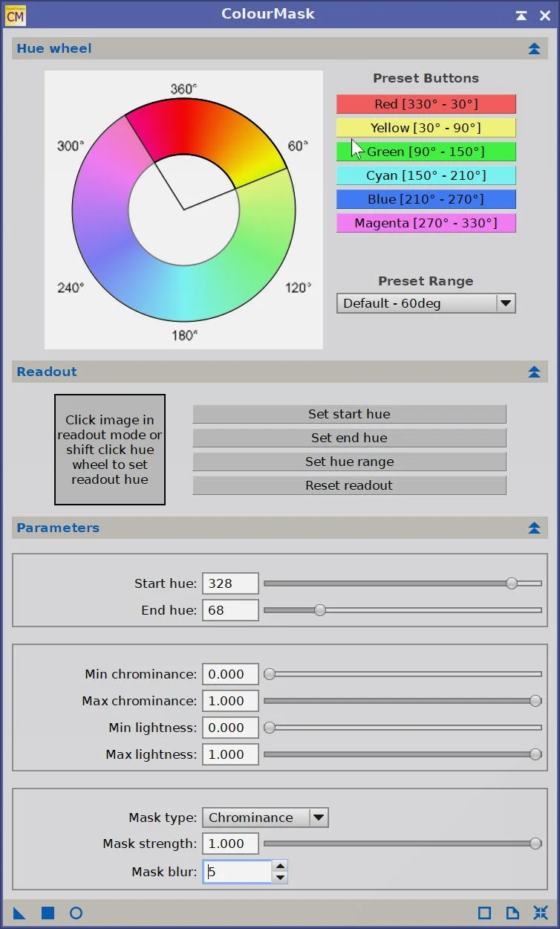Focus the Mask strength value field

[230, 844]
